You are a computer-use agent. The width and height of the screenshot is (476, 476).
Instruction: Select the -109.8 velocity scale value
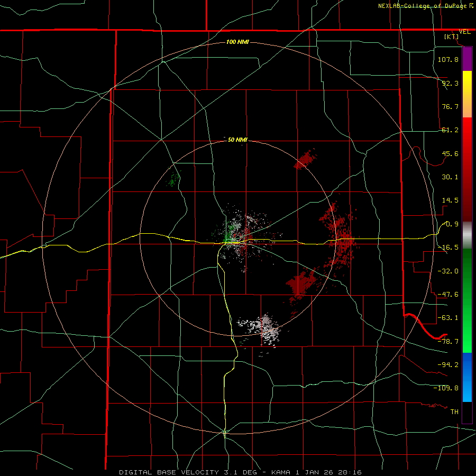(x=446, y=388)
